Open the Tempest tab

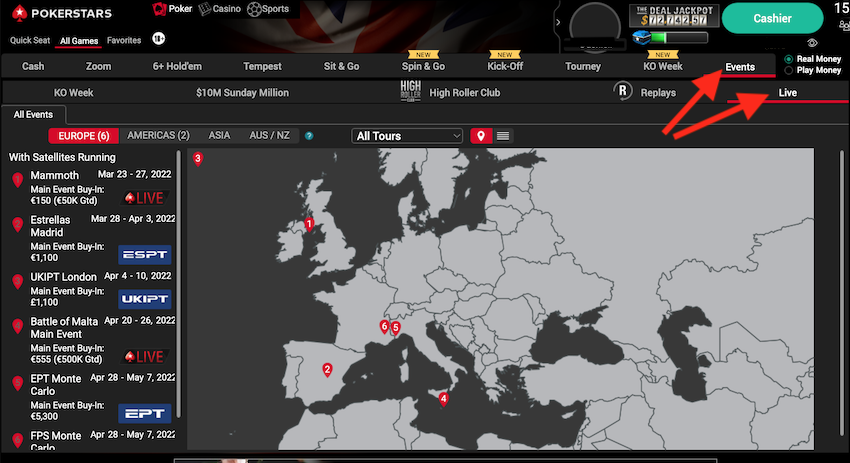(262, 66)
